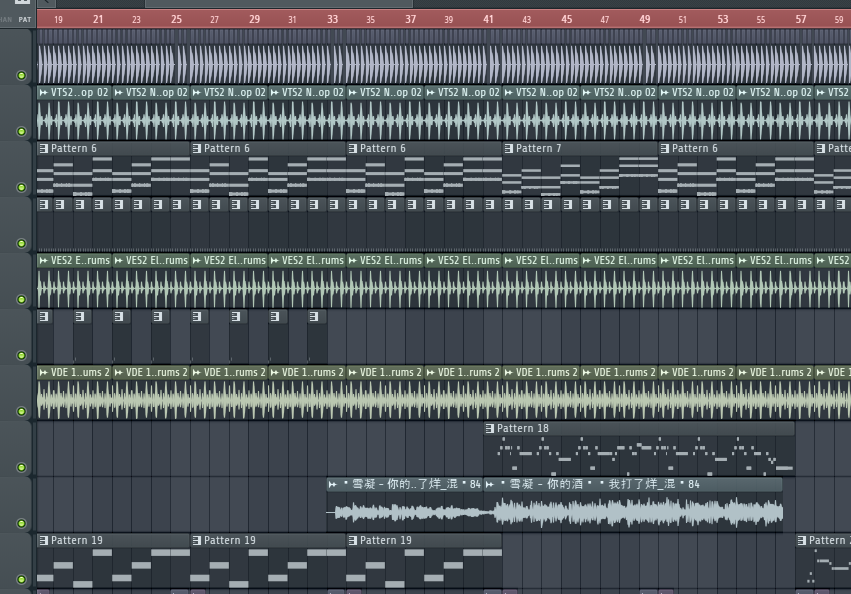Click the Pattern 18 clip menu icon
The width and height of the screenshot is (851, 594).
pos(490,428)
